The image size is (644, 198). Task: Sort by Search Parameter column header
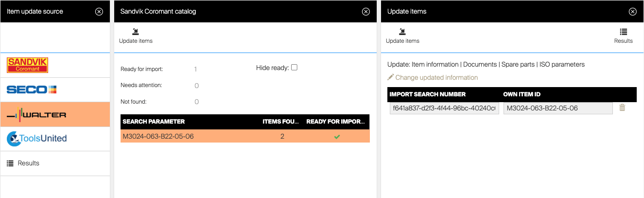pos(154,122)
